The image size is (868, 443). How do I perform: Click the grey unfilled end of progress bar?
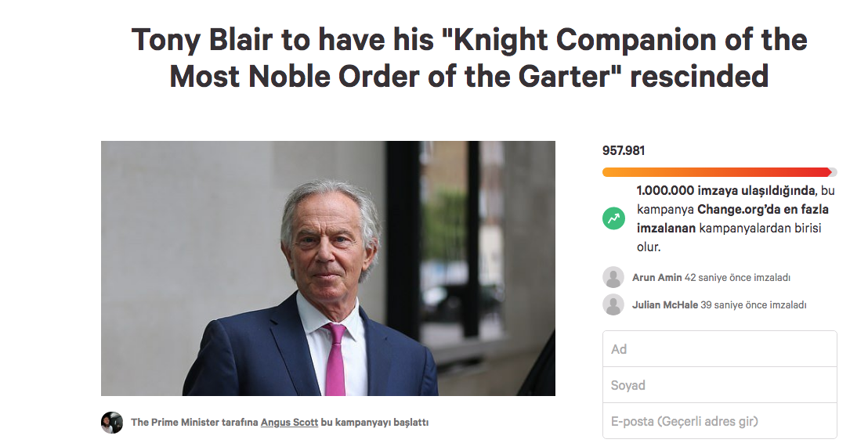point(834,172)
